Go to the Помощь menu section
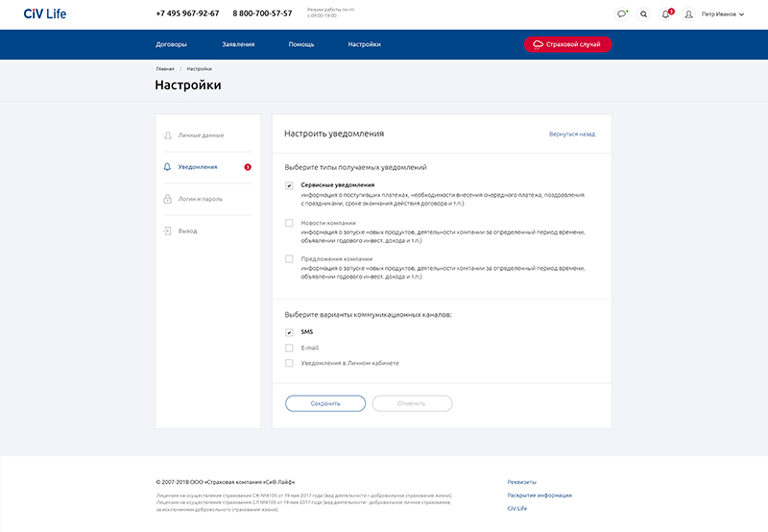 click(x=301, y=44)
